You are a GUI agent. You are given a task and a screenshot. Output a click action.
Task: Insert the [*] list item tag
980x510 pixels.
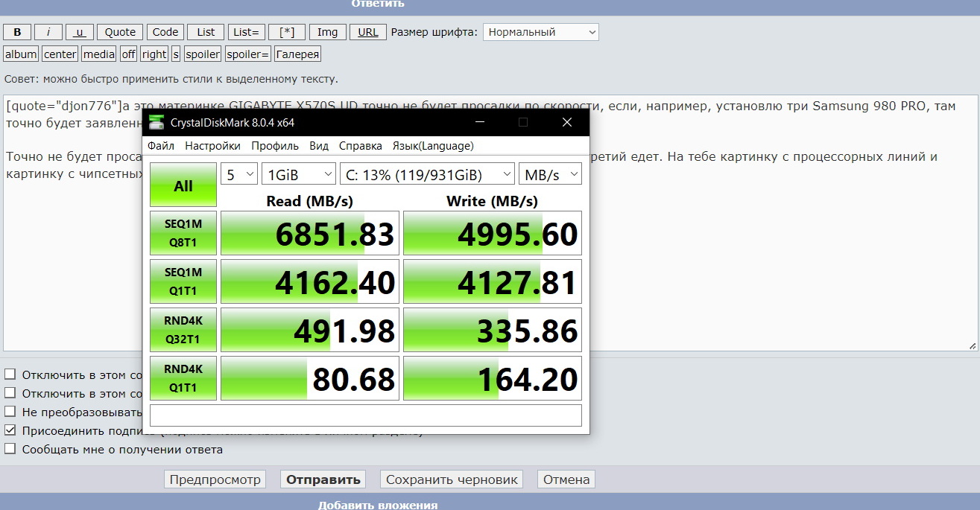coord(287,32)
